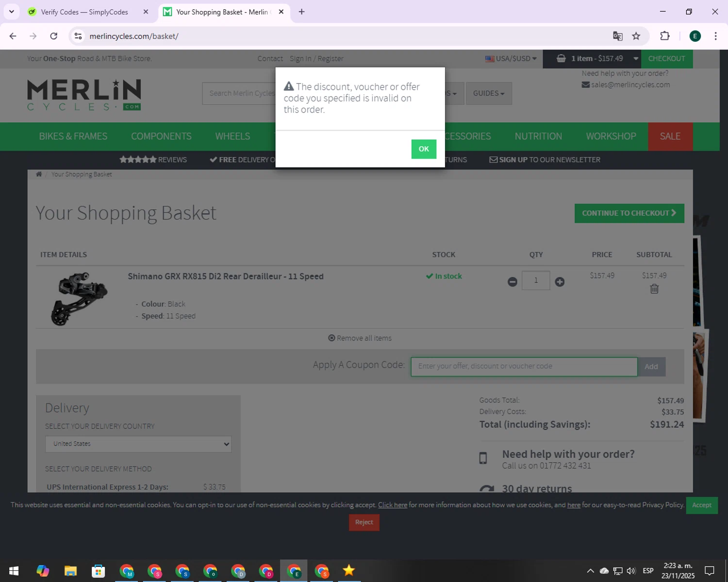728x582 pixels.
Task: Go home via breadcrumb house icon
Action: tap(39, 174)
